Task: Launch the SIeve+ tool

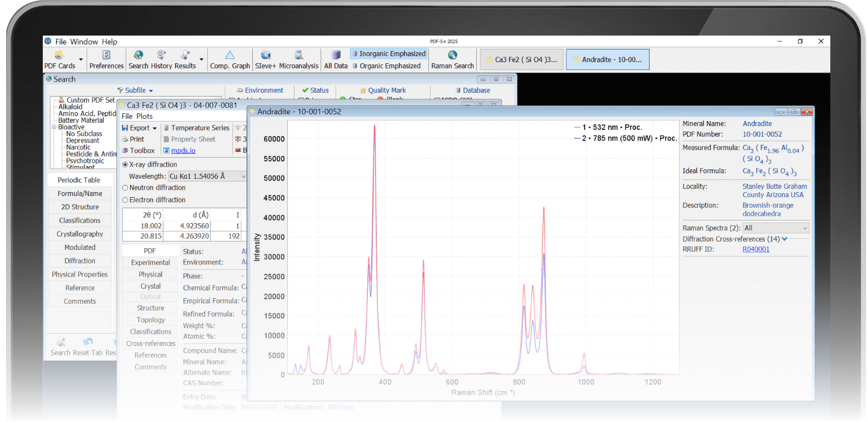Action: (266, 55)
